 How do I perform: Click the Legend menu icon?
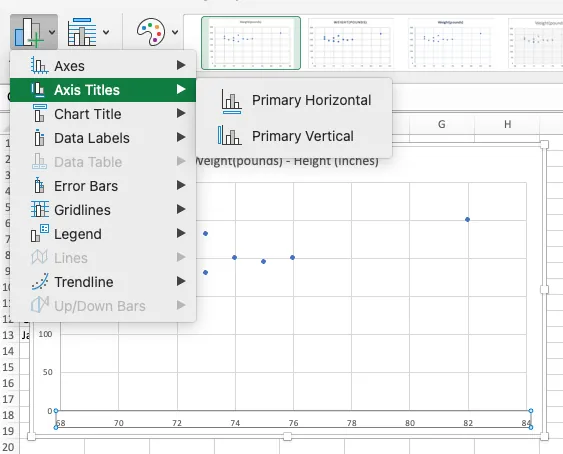(39, 233)
